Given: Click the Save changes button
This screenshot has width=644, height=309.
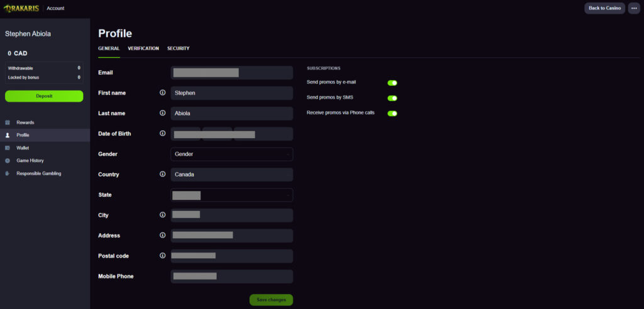Looking at the screenshot, I should (x=271, y=300).
